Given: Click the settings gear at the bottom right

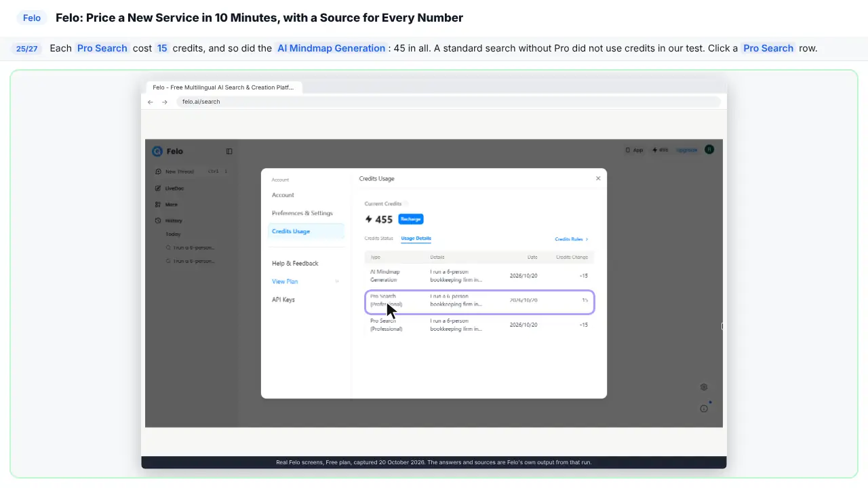Looking at the screenshot, I should [x=704, y=387].
